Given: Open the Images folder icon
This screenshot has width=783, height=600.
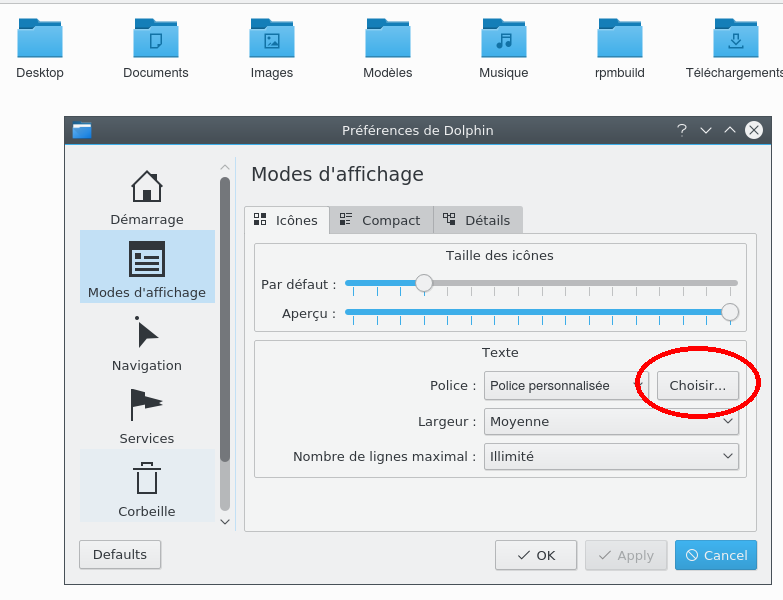Looking at the screenshot, I should coord(272,38).
